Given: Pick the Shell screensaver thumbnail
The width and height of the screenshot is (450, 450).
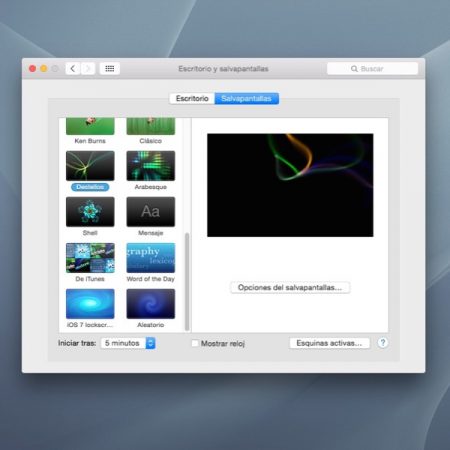Looking at the screenshot, I should click(x=90, y=212).
